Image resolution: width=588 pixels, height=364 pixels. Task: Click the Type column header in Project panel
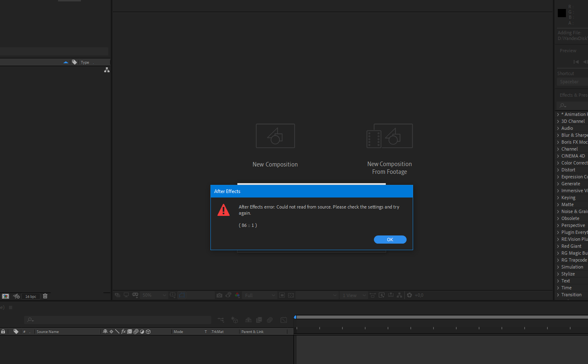pyautogui.click(x=85, y=62)
